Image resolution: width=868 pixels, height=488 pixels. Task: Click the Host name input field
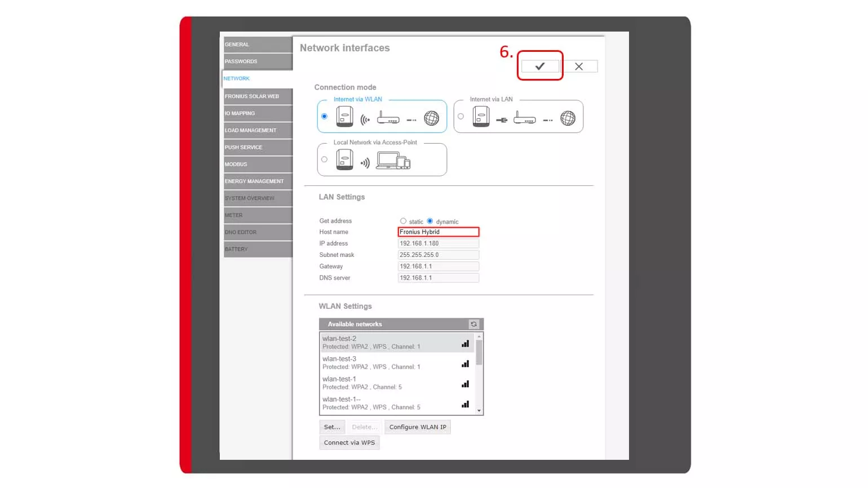coord(438,232)
